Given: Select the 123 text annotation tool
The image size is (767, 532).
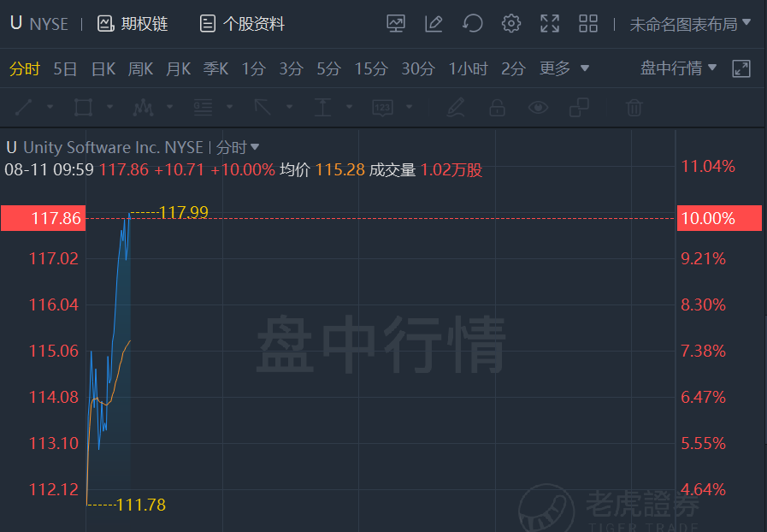Looking at the screenshot, I should [382, 107].
